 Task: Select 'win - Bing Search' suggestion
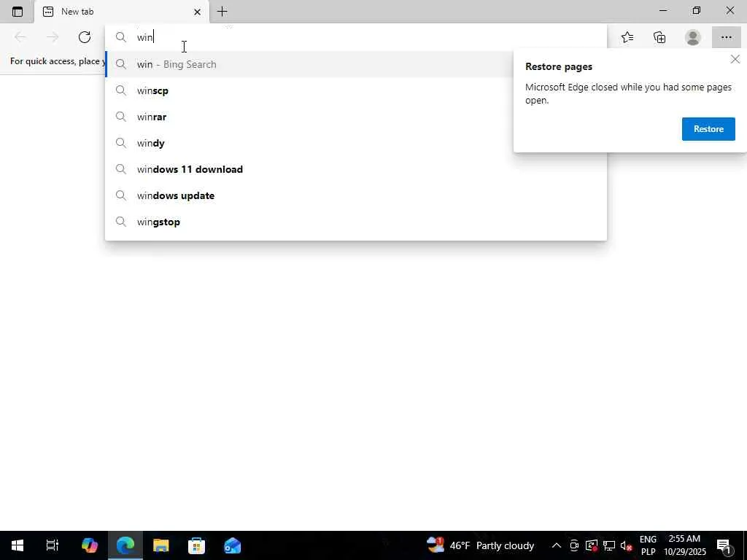[x=309, y=64]
